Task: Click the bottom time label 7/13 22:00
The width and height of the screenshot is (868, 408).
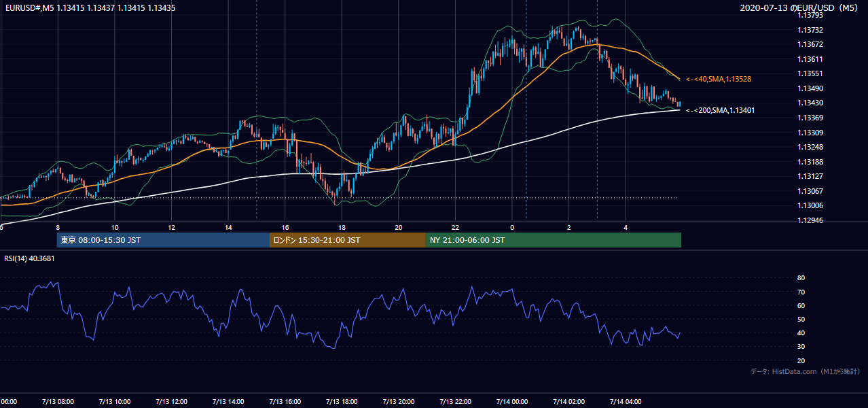Action: tap(456, 401)
